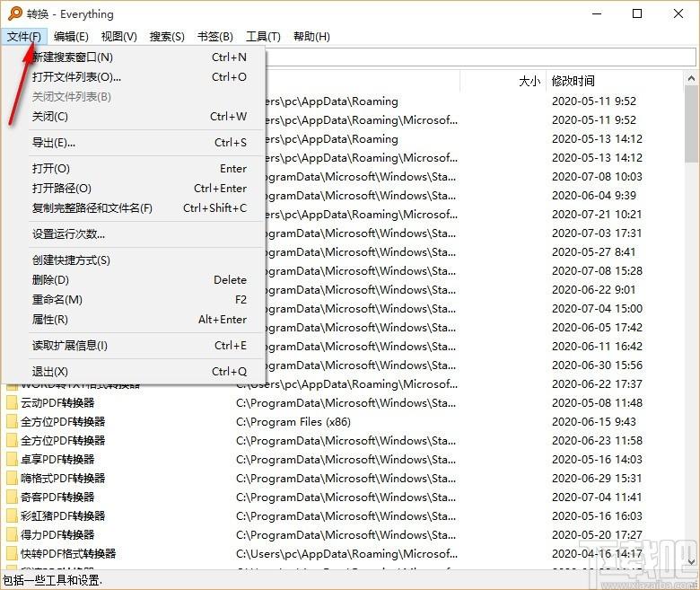Click date 2020-06-29 15:31

[597, 479]
